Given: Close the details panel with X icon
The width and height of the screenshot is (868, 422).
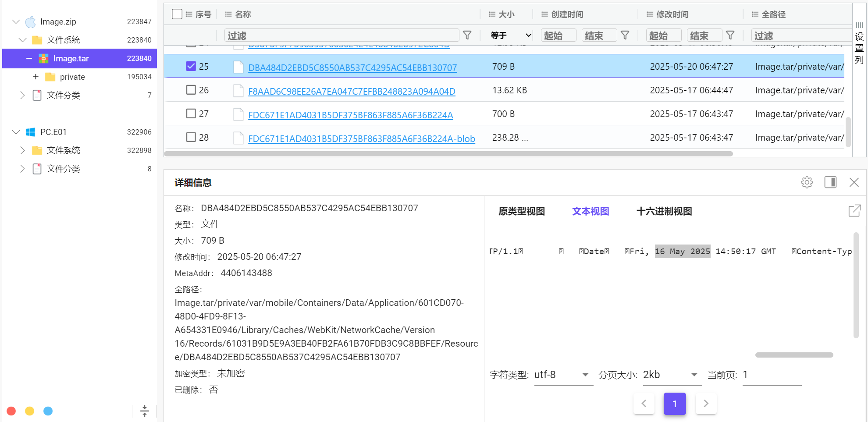Looking at the screenshot, I should click(x=854, y=182).
